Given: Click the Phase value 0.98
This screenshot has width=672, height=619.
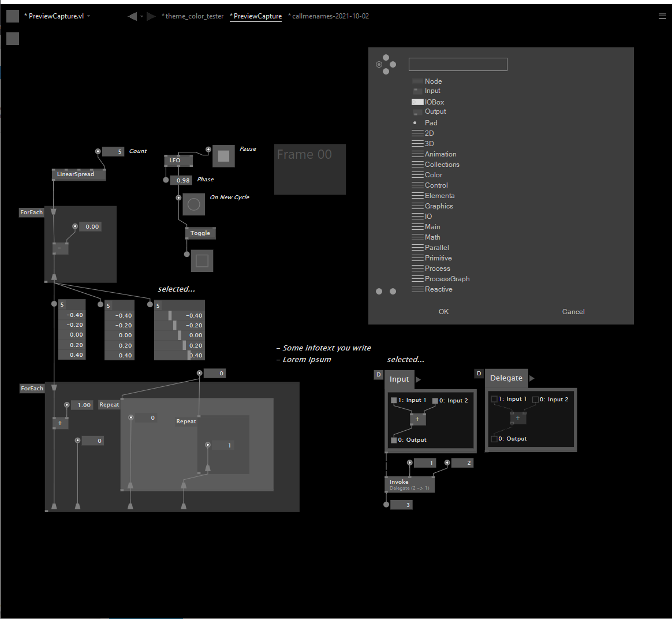Looking at the screenshot, I should coord(181,181).
